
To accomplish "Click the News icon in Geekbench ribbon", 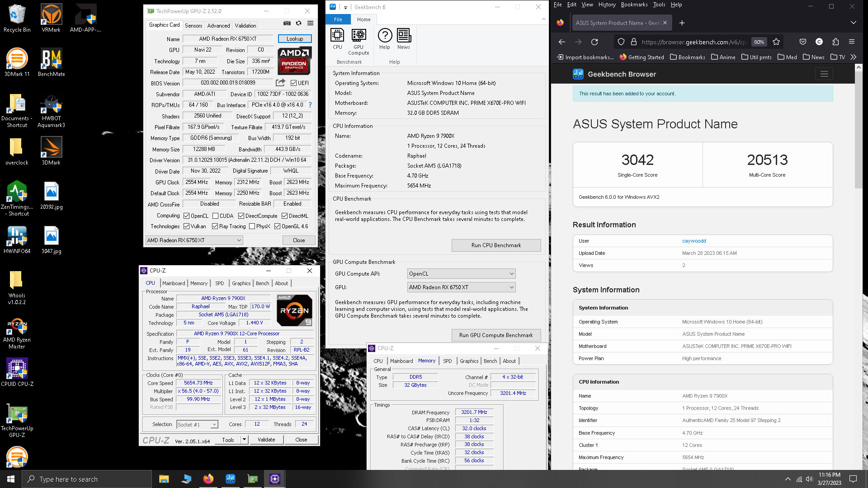I will pos(404,39).
